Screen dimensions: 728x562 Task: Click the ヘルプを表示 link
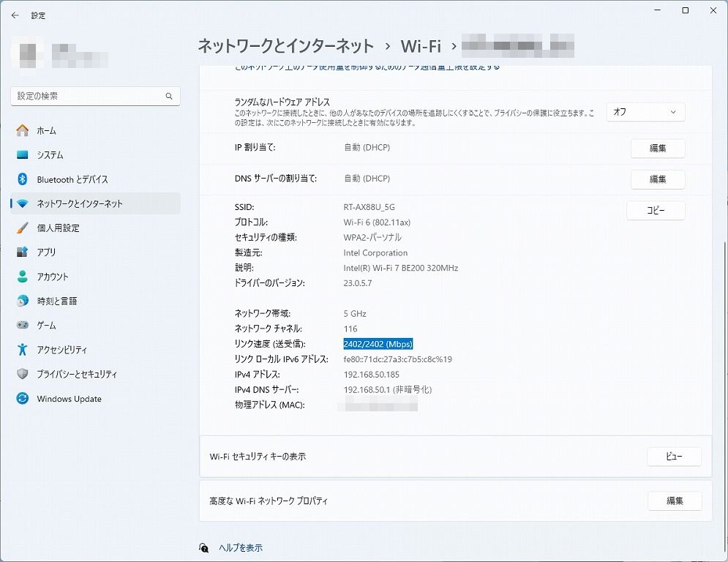tap(240, 547)
